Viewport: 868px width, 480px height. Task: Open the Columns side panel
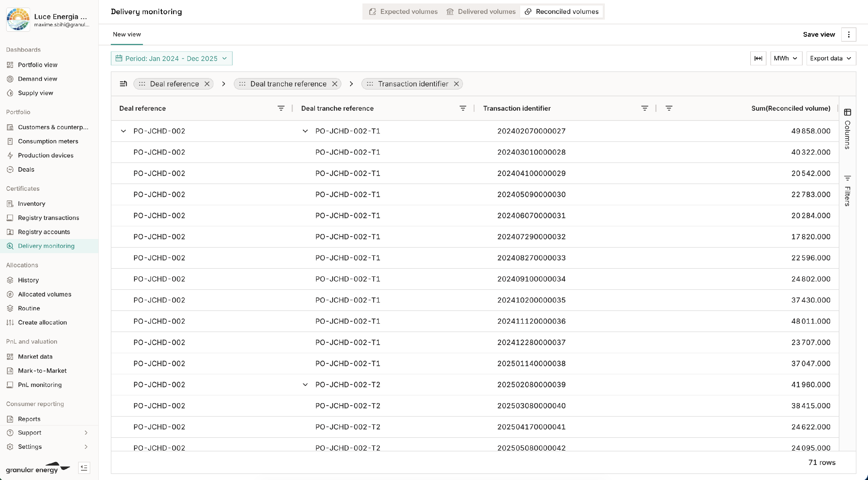pyautogui.click(x=847, y=129)
